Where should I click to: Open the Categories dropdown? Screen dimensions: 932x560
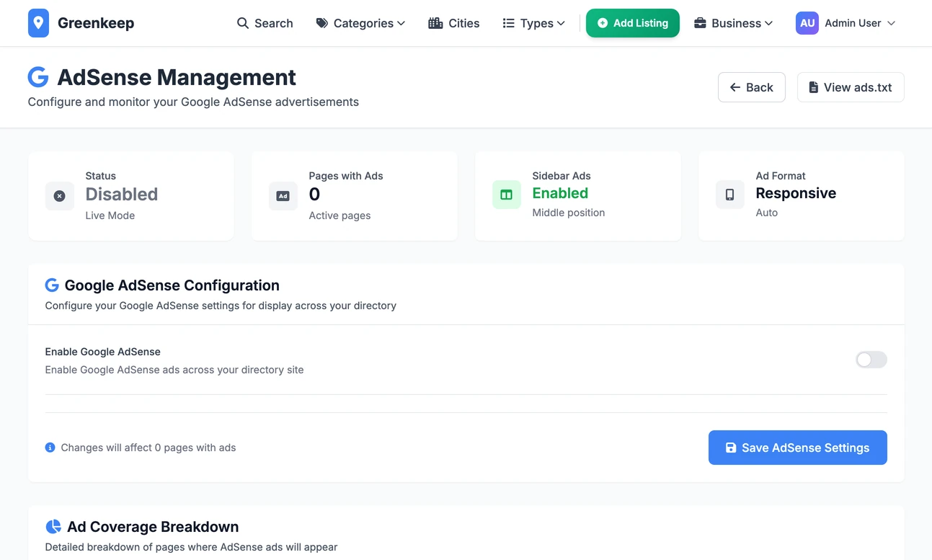360,23
